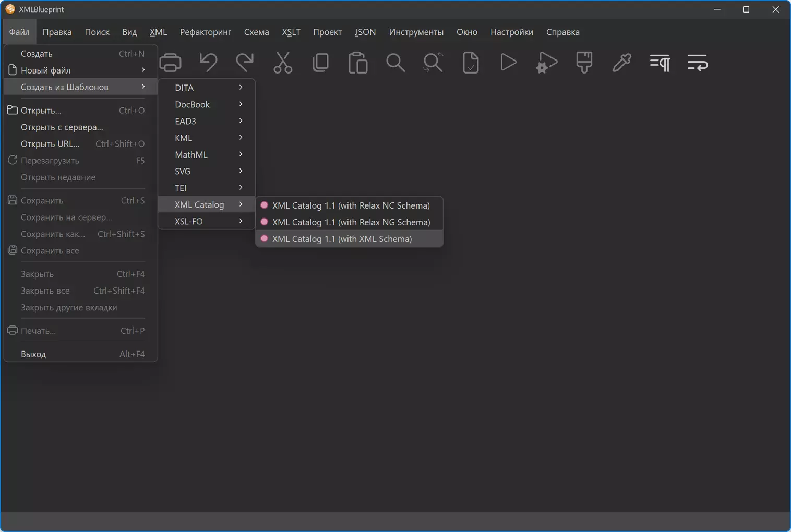
Task: Open the Вид menu
Action: tap(129, 32)
